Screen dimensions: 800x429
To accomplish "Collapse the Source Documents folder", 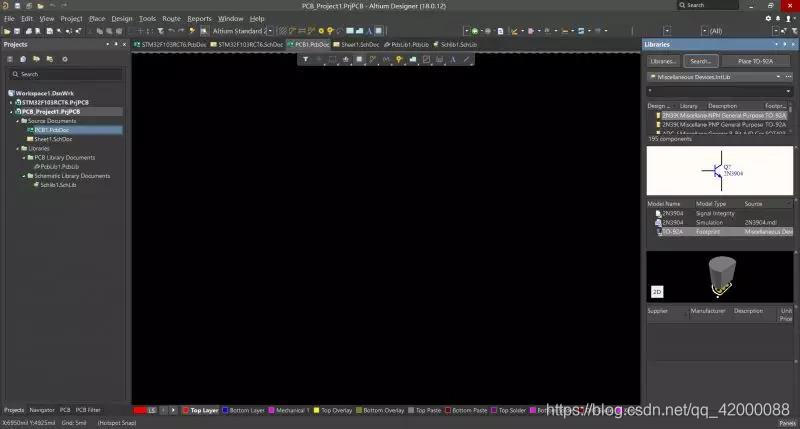I will [19, 121].
